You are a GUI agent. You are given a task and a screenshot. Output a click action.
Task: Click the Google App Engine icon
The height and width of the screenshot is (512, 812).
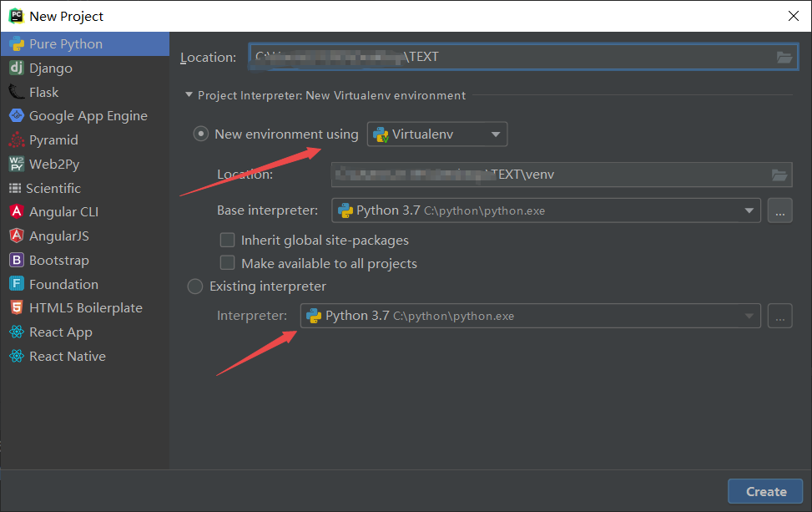click(x=17, y=115)
